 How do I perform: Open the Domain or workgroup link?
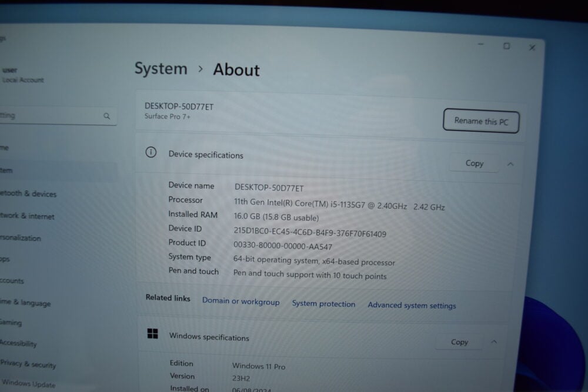pos(240,301)
